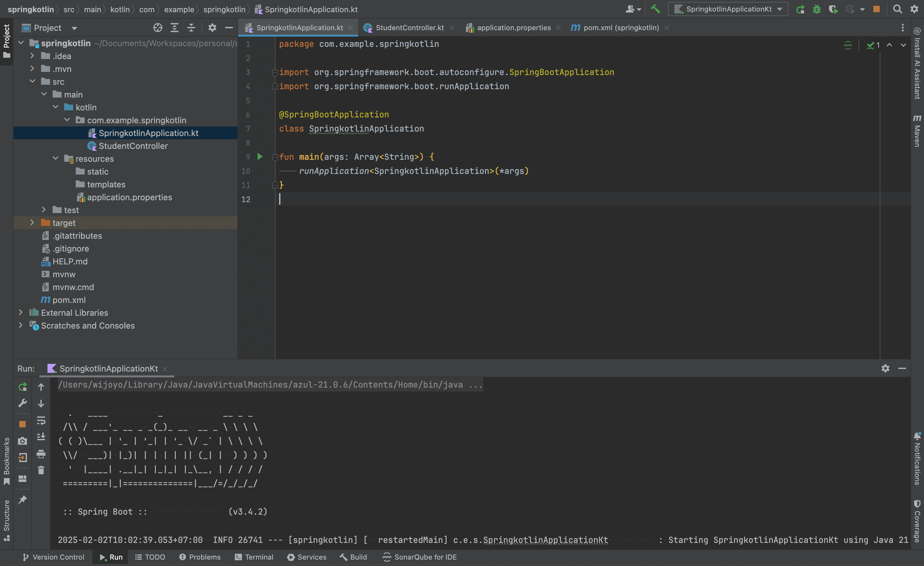Open SonarQube for IDE tab

pos(419,557)
